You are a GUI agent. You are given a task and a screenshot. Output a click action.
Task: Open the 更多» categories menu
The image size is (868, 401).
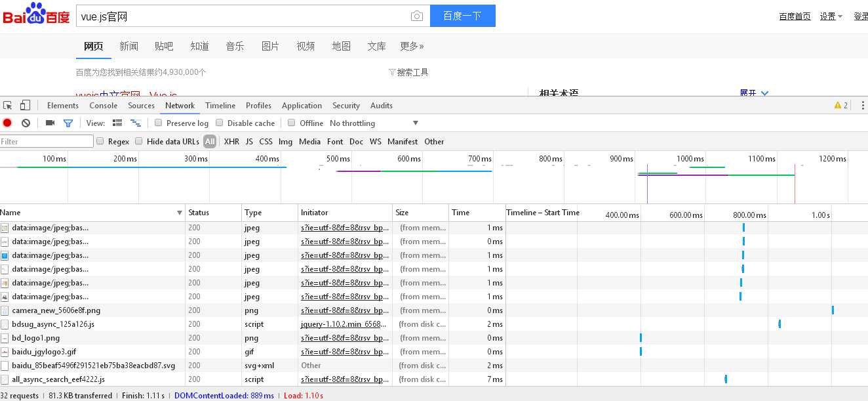[412, 46]
